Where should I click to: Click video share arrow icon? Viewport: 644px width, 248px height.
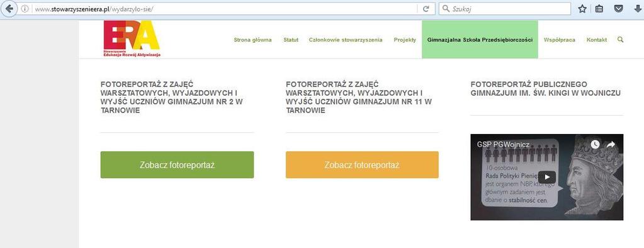point(611,145)
